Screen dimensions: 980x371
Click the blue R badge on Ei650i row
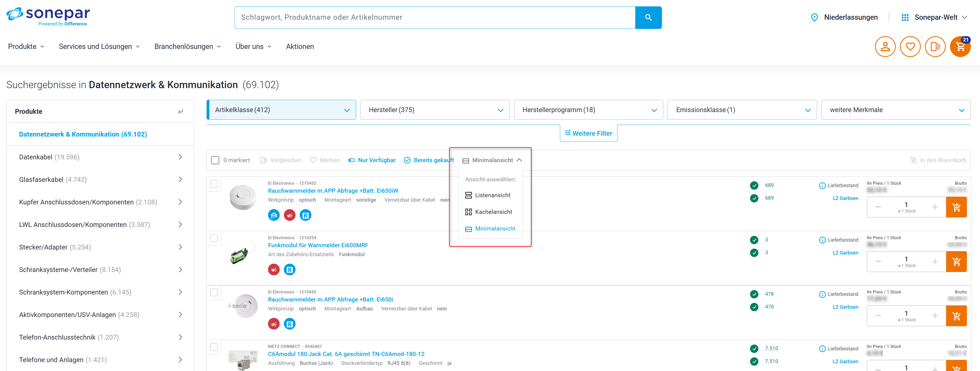pos(289,324)
